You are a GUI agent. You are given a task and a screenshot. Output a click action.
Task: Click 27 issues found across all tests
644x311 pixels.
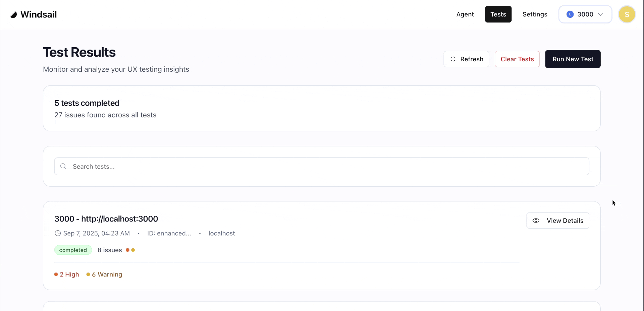point(105,115)
